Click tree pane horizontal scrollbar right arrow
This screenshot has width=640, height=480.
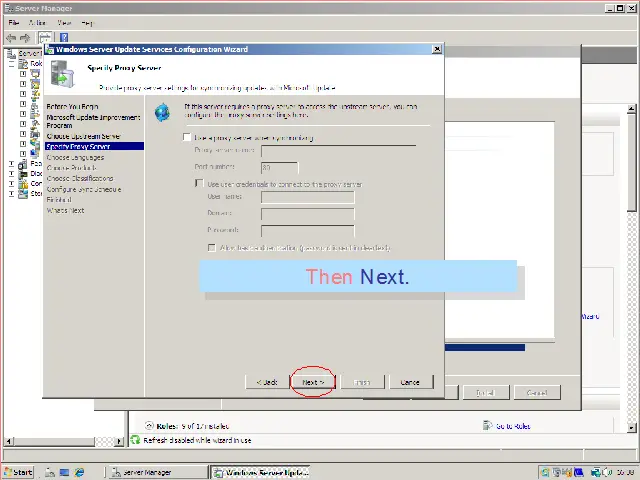pyautogui.click(x=119, y=441)
